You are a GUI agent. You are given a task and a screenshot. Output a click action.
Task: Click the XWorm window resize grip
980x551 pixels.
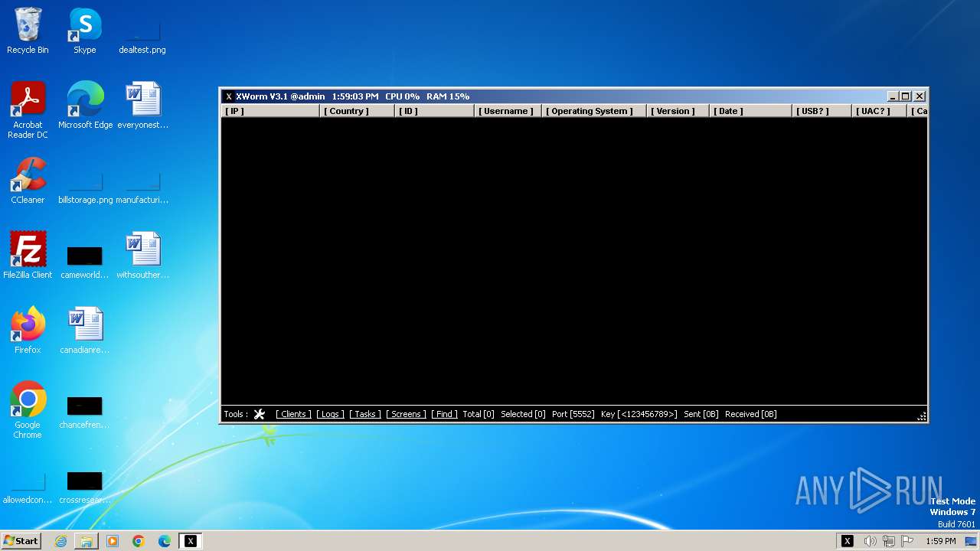(x=922, y=416)
